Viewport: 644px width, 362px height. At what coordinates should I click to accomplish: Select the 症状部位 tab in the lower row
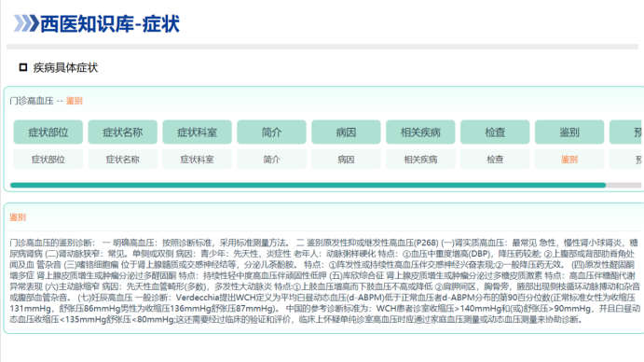48,160
